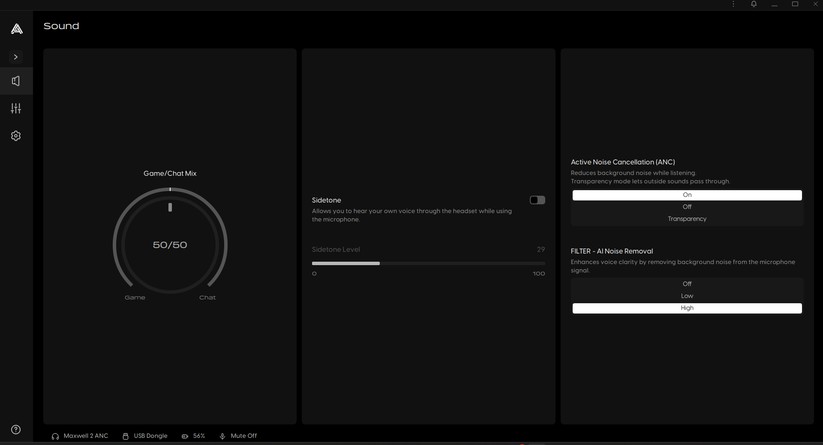Click the 50/50 mix value
The image size is (823, 445).
click(170, 245)
